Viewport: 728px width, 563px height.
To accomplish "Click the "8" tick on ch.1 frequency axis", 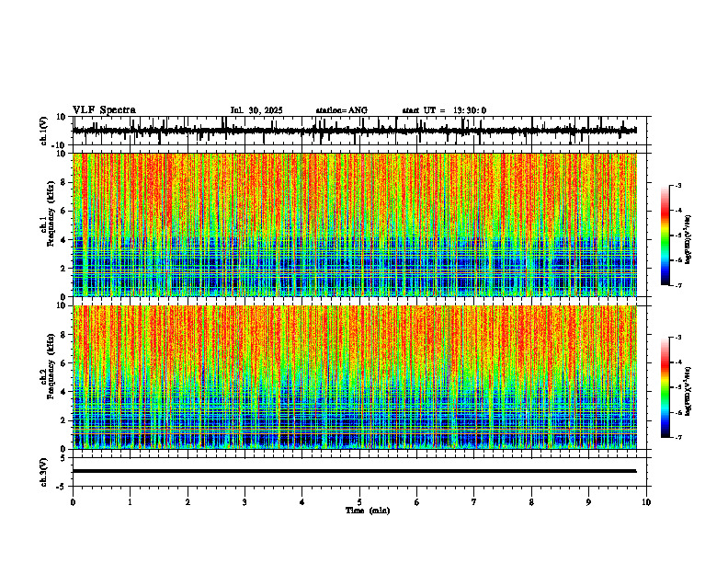I will [63, 182].
